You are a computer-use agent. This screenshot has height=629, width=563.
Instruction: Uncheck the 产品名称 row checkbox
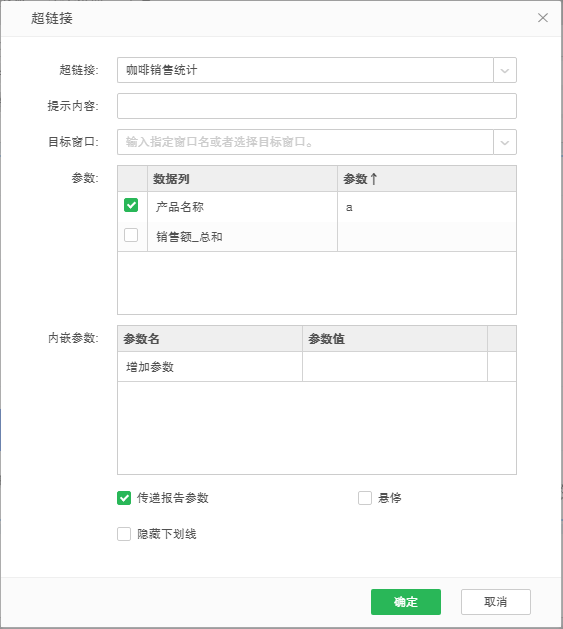(x=131, y=205)
